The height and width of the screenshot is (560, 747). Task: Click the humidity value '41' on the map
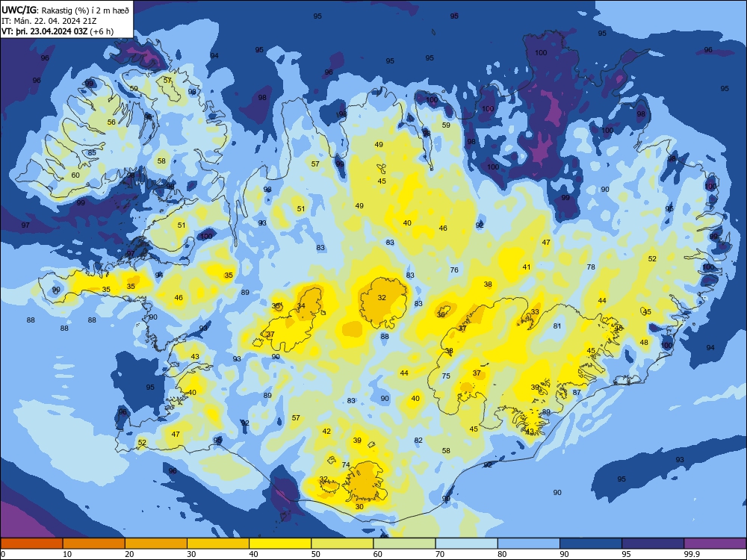(527, 267)
